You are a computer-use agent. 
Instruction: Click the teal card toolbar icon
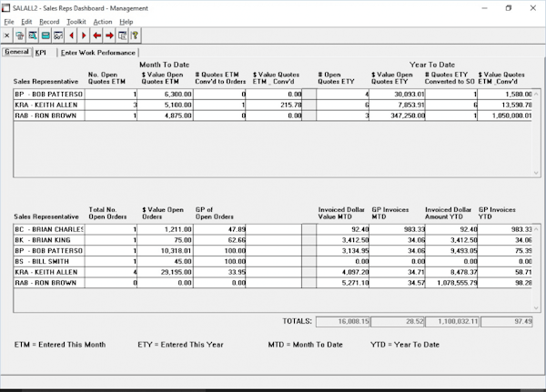[x=45, y=35]
